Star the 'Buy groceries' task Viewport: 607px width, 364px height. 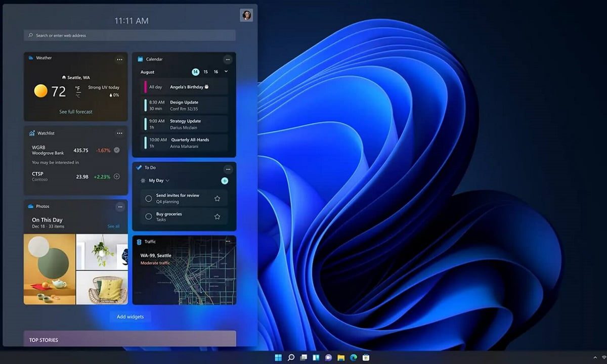217,217
